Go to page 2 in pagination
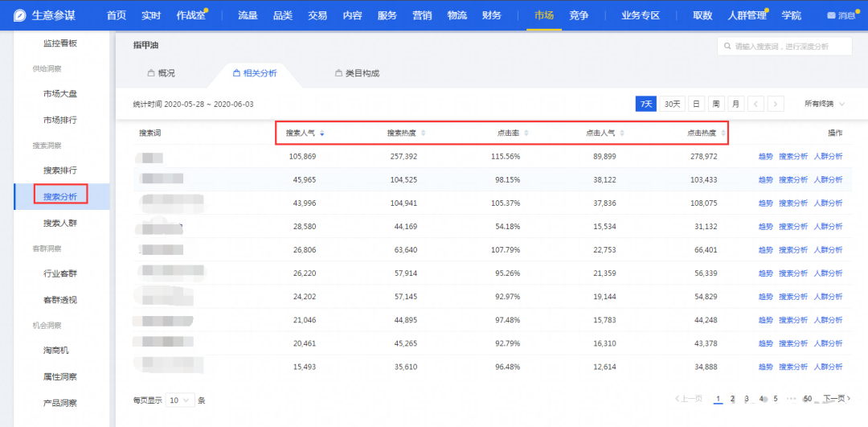The image size is (868, 427). 732,399
